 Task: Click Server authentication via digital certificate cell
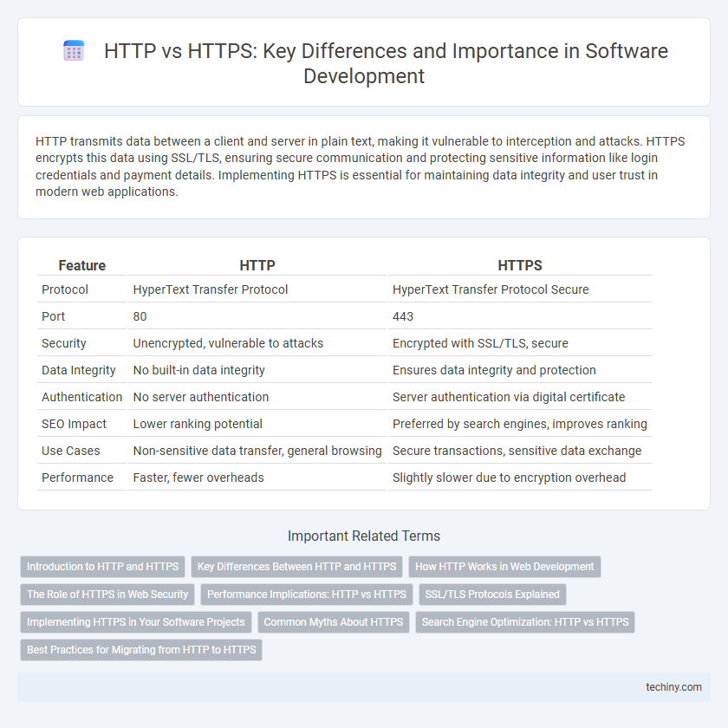coord(520,398)
